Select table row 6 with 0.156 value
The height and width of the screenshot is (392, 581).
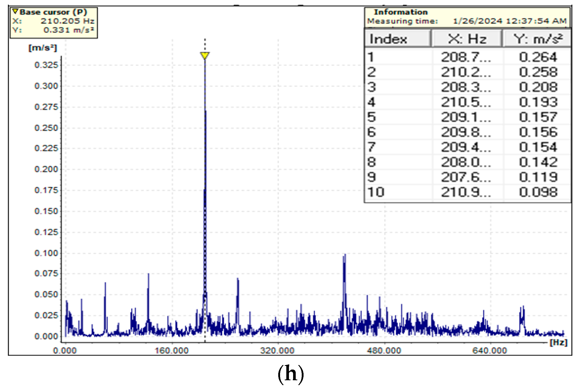point(467,132)
